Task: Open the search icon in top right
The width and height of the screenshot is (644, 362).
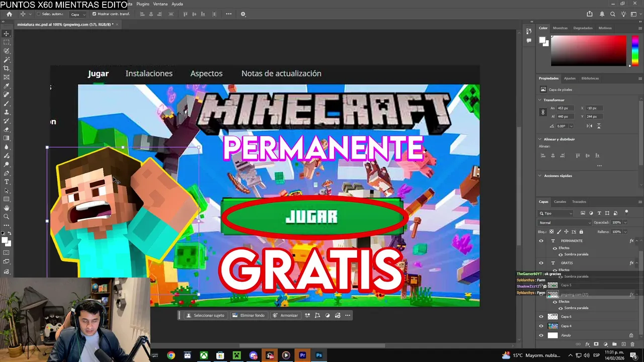Action: [x=612, y=14]
